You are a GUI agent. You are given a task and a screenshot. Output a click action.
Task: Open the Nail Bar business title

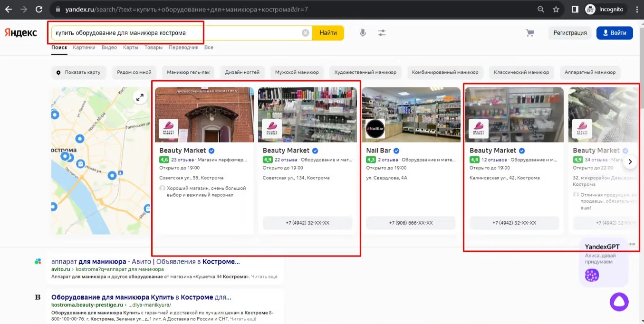pyautogui.click(x=378, y=151)
